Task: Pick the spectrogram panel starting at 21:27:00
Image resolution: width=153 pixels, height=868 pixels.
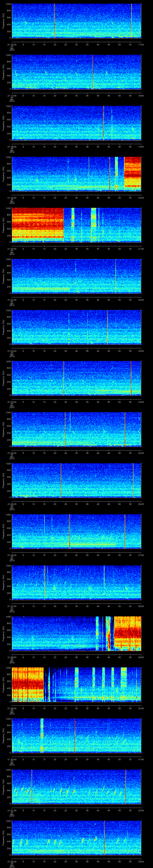Action: [77, 582]
